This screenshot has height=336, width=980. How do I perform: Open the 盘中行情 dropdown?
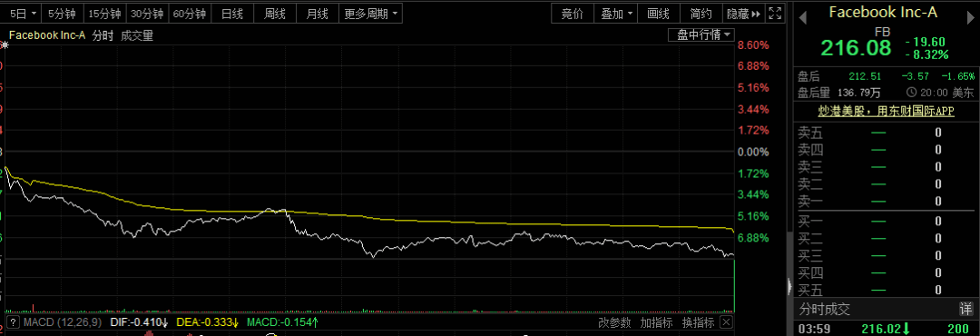(701, 35)
